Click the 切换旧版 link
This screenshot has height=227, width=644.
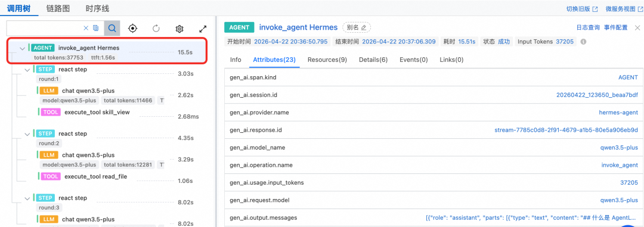tap(578, 9)
